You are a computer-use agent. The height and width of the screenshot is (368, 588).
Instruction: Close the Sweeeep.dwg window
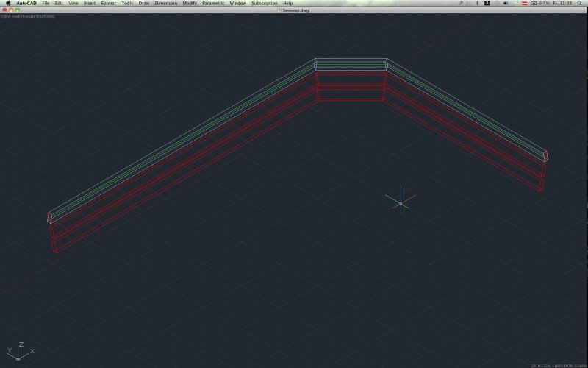(x=4, y=10)
